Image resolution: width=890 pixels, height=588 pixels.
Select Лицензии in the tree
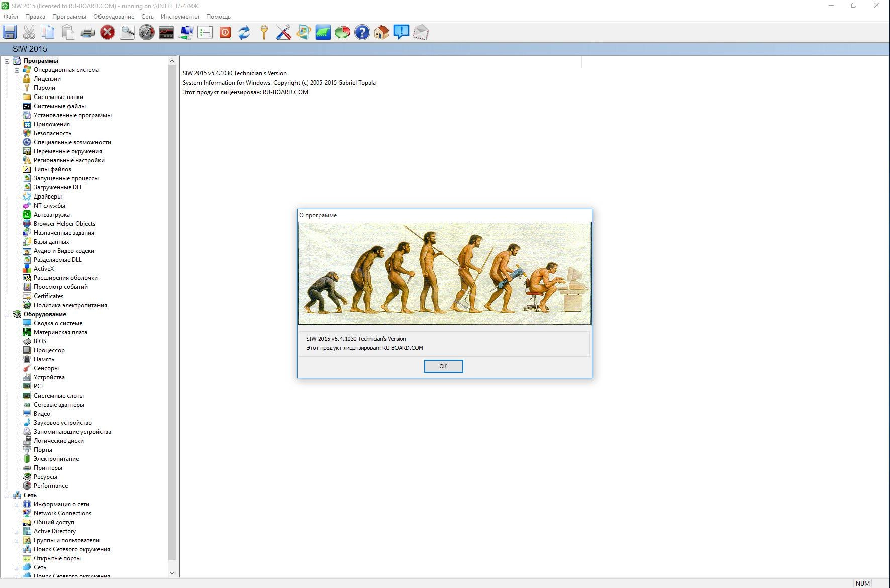(47, 79)
